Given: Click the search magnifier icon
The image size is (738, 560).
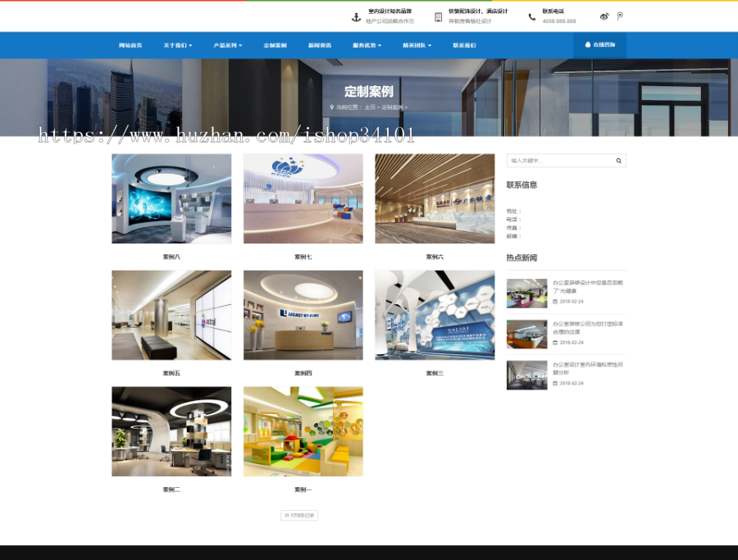Looking at the screenshot, I should pyautogui.click(x=618, y=161).
